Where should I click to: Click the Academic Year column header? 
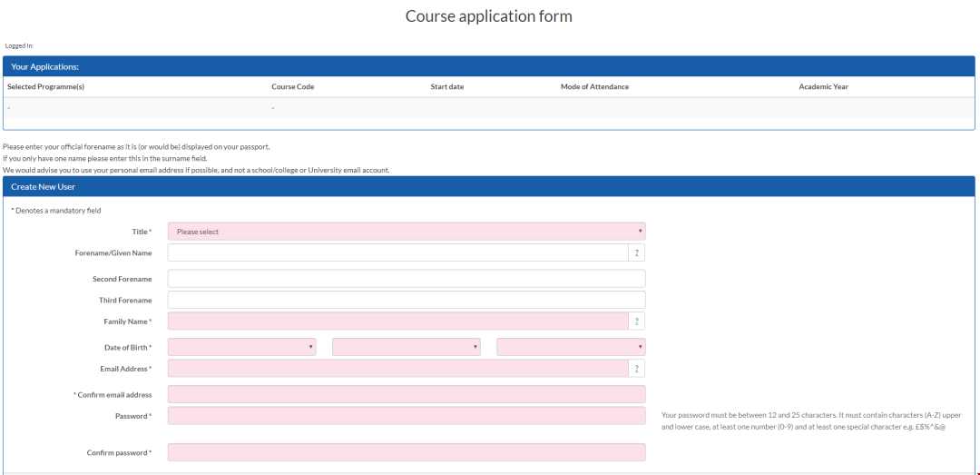point(823,87)
